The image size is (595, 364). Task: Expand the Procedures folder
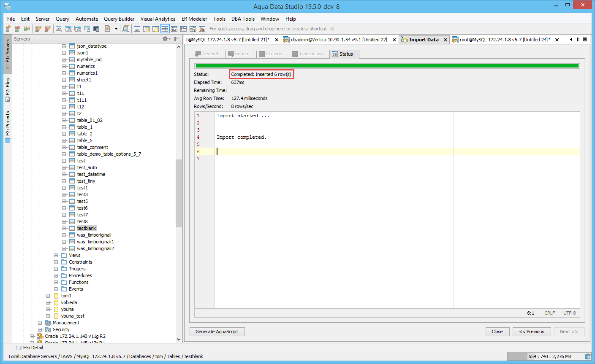pyautogui.click(x=56, y=275)
